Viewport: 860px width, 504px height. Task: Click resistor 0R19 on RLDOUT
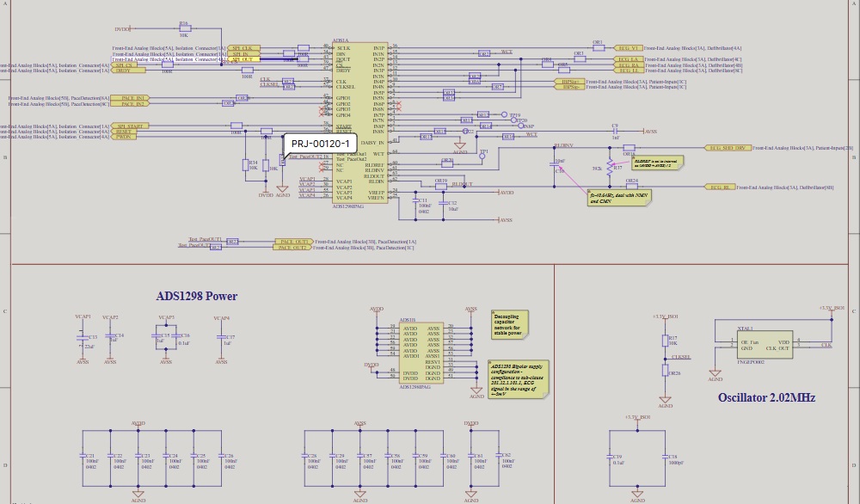[x=441, y=185]
